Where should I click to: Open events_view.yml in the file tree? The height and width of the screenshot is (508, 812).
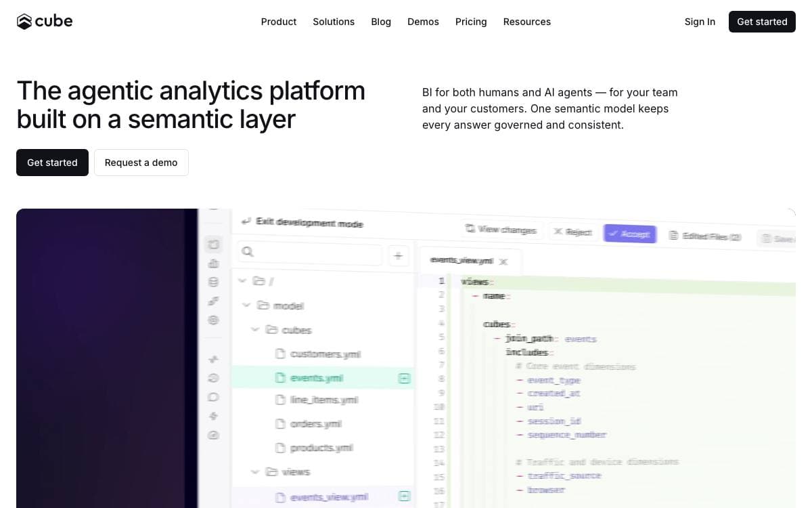coord(330,497)
